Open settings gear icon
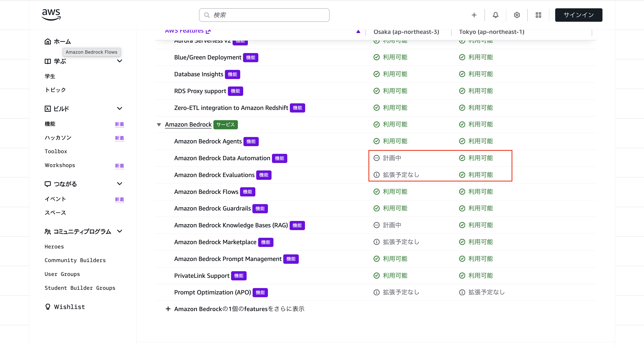Viewport: 644px width, 346px height. tap(517, 15)
